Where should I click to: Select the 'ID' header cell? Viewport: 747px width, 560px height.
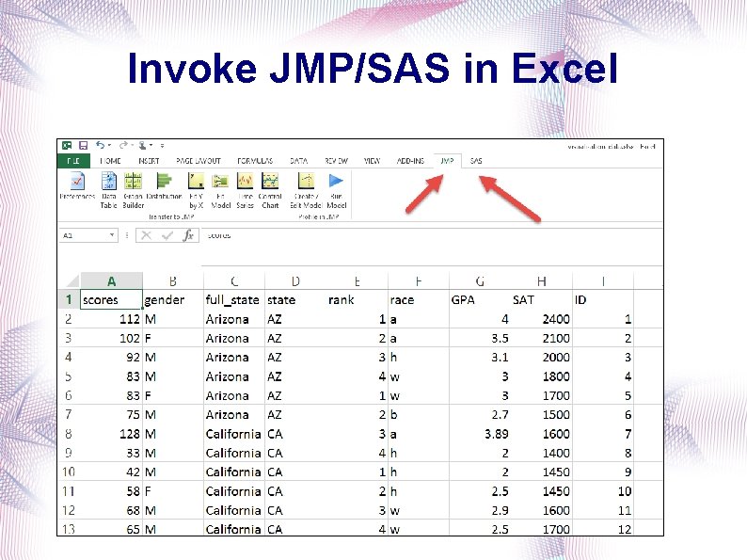[603, 300]
